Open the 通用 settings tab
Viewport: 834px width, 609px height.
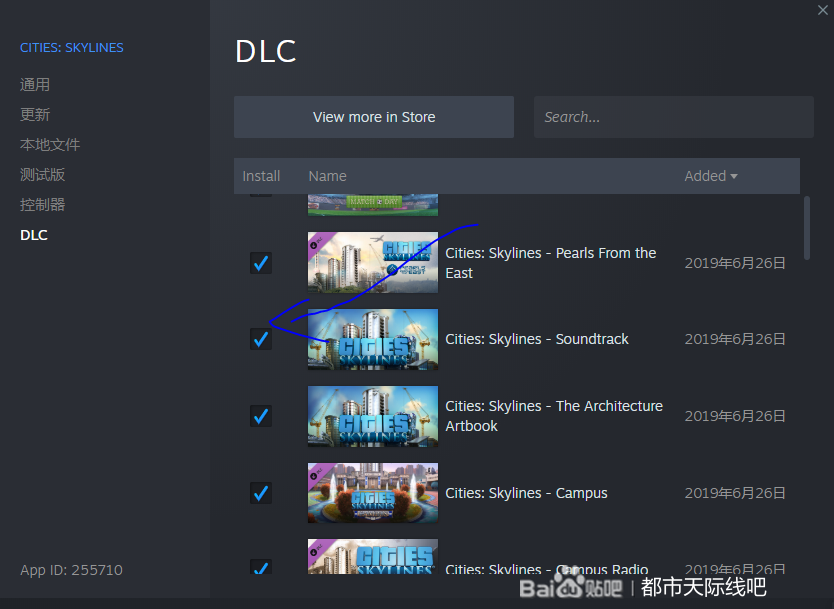[x=35, y=85]
